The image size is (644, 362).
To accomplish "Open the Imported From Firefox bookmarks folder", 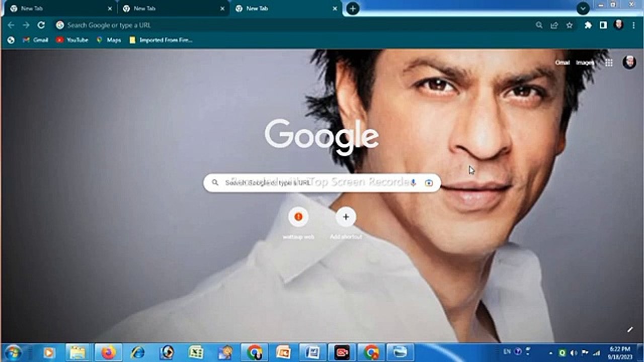I will click(x=161, y=40).
